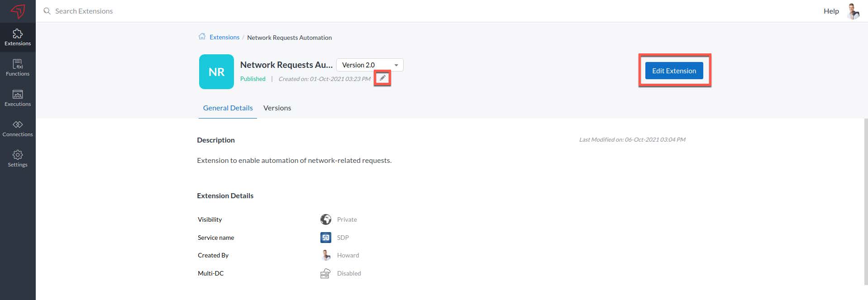Image resolution: width=868 pixels, height=300 pixels.
Task: Go to the Functions section
Action: pos(18,68)
